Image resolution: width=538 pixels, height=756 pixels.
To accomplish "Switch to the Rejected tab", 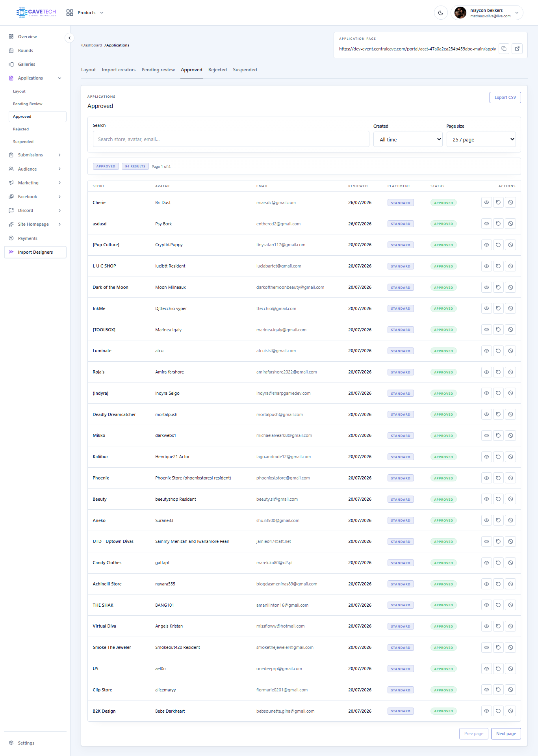I will 217,70.
